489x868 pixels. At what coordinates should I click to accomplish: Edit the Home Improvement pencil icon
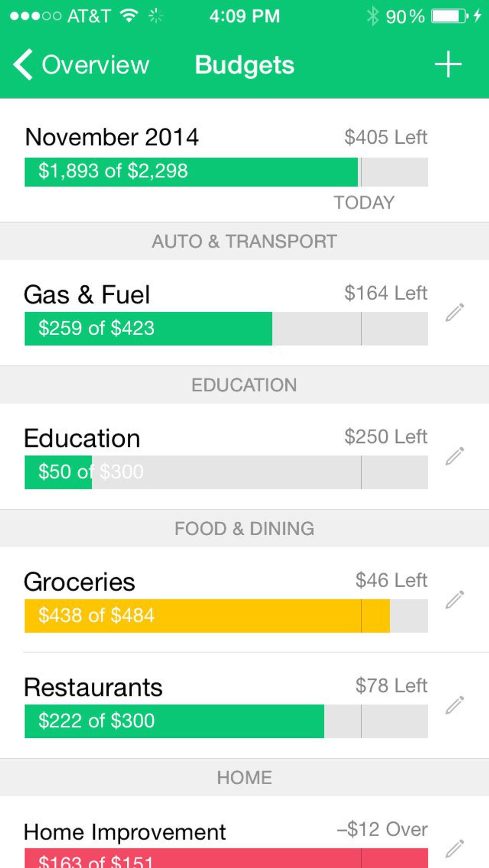(x=455, y=848)
